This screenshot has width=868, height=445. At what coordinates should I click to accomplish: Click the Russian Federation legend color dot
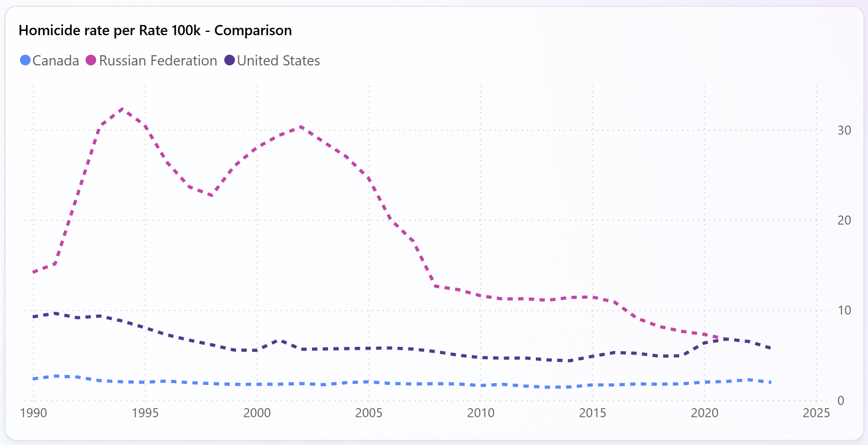[x=91, y=61]
